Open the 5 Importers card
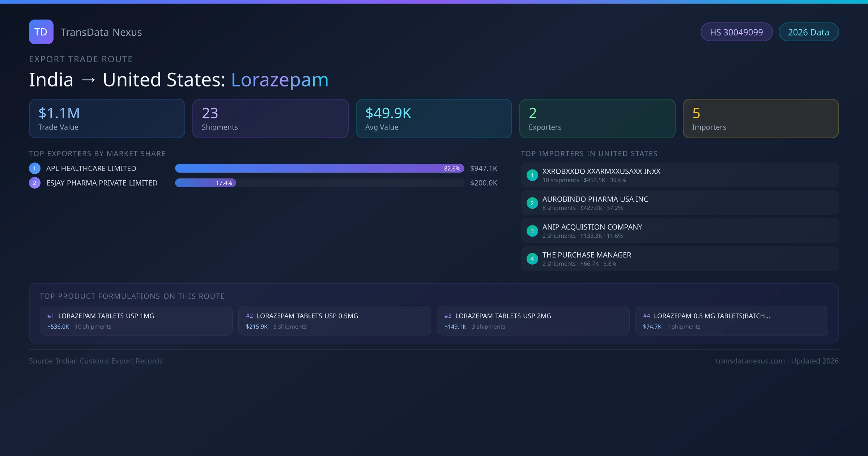This screenshot has width=868, height=456. tap(761, 119)
